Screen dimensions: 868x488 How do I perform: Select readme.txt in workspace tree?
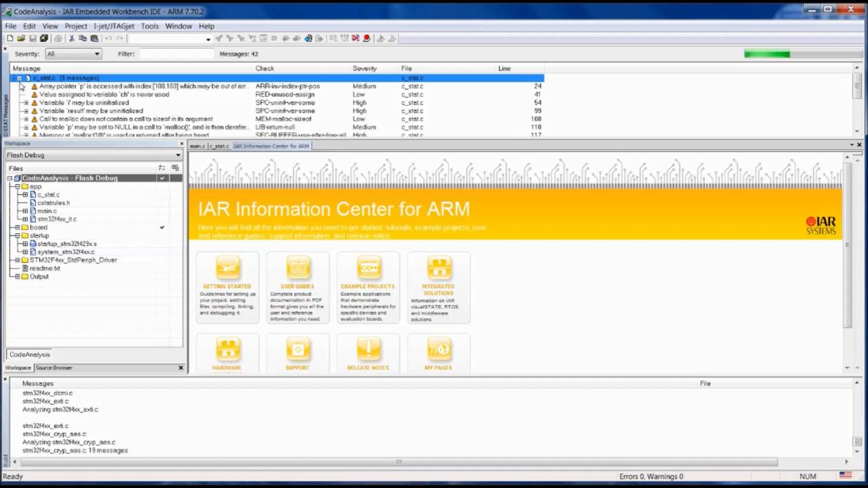coord(45,268)
